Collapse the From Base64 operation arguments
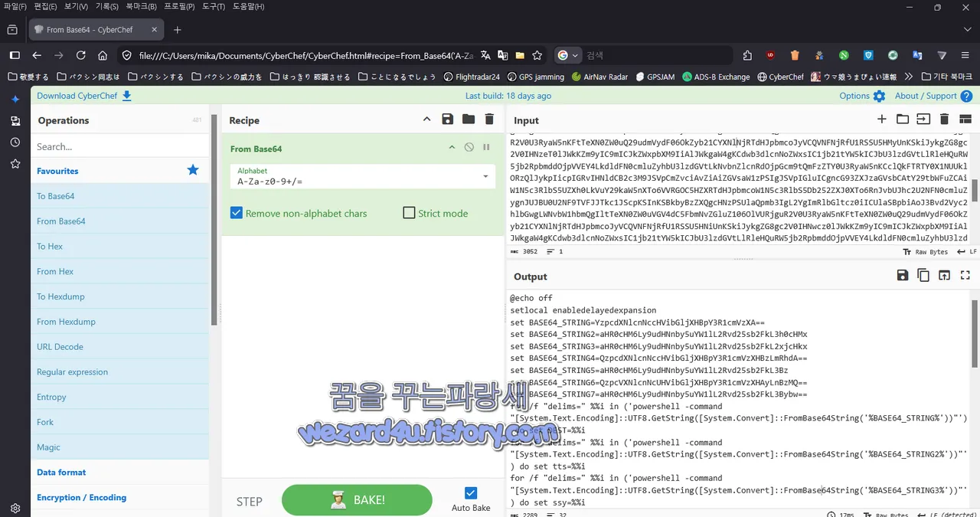The image size is (980, 517). pos(452,147)
